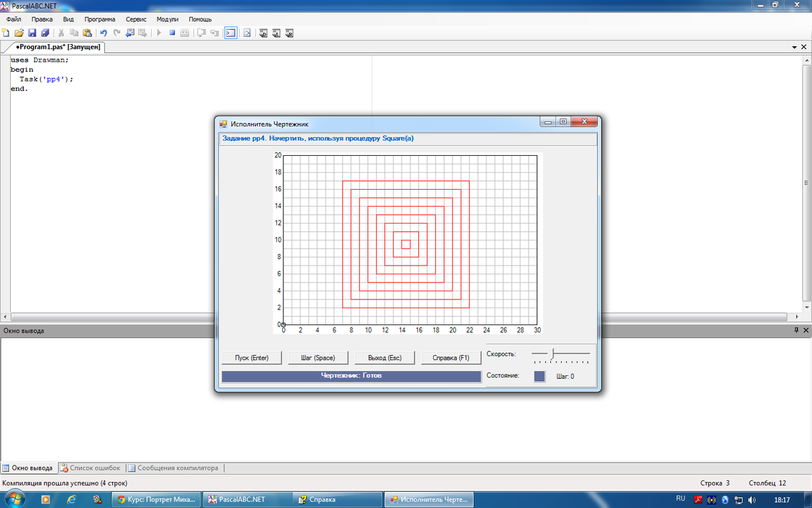Image resolution: width=812 pixels, height=508 pixels.
Task: Open the Программа menu
Action: coord(99,20)
